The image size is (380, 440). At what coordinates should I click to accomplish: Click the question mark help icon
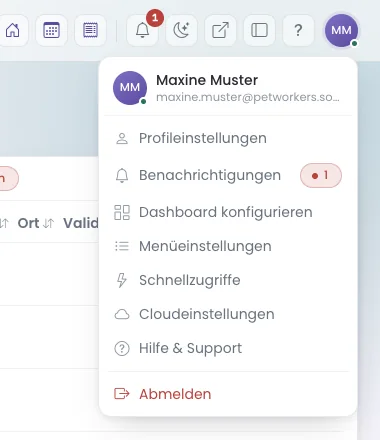point(298,30)
